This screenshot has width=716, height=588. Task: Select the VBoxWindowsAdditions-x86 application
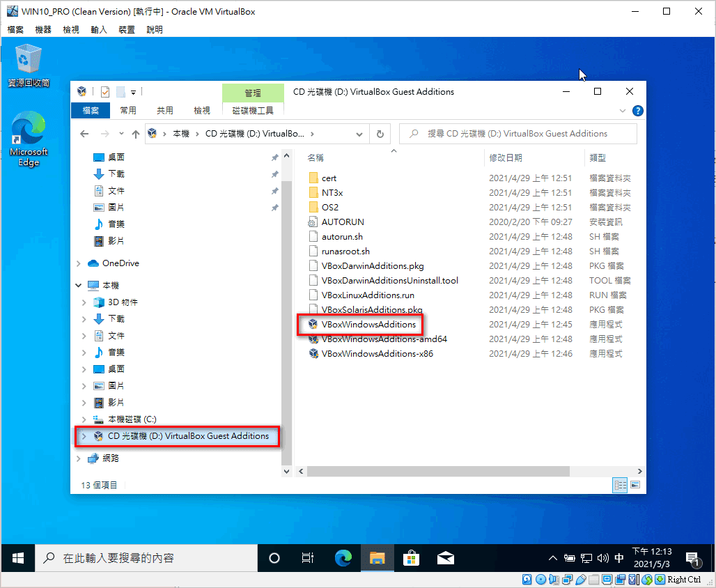pyautogui.click(x=378, y=354)
